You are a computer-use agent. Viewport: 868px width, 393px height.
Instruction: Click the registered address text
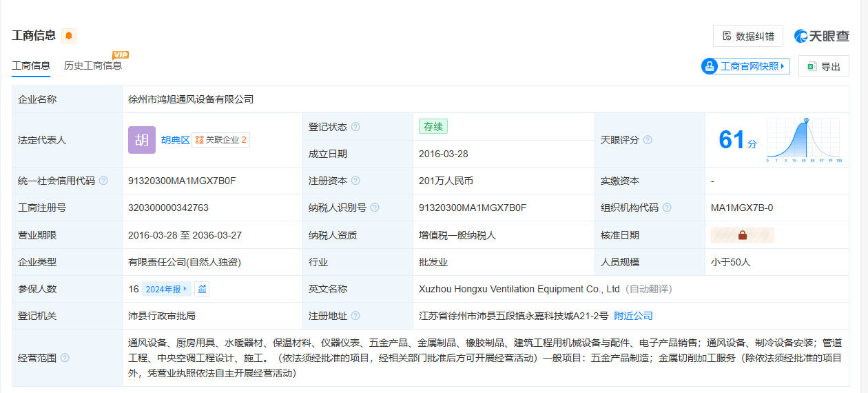pos(514,316)
